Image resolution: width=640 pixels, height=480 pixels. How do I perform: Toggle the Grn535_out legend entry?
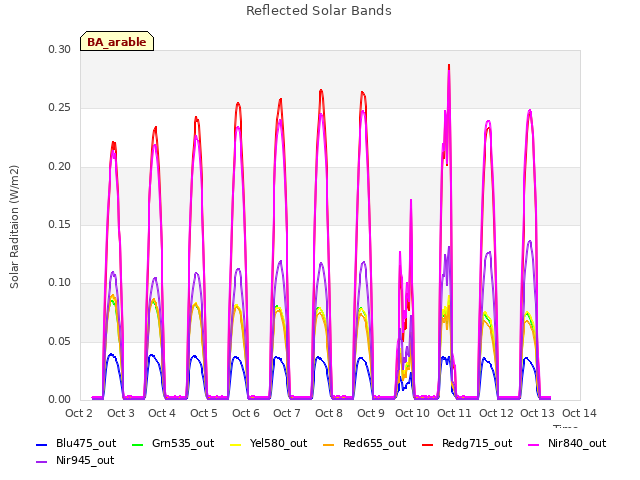coord(173,443)
